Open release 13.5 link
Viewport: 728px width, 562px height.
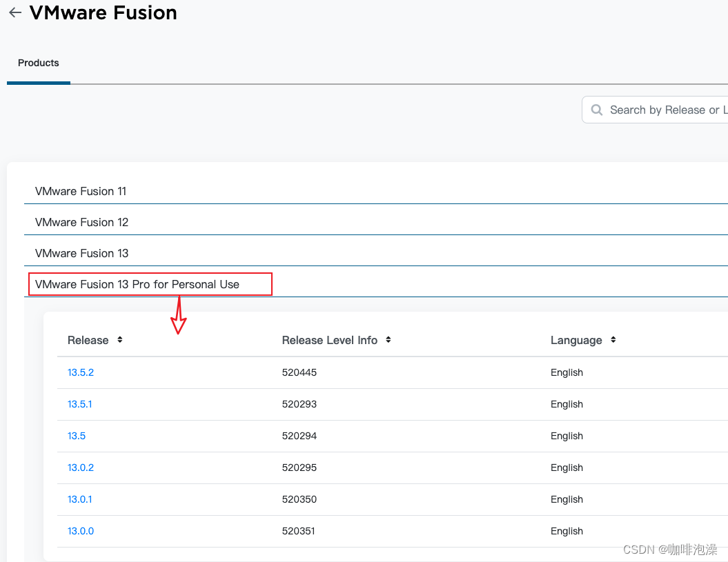[x=77, y=436]
